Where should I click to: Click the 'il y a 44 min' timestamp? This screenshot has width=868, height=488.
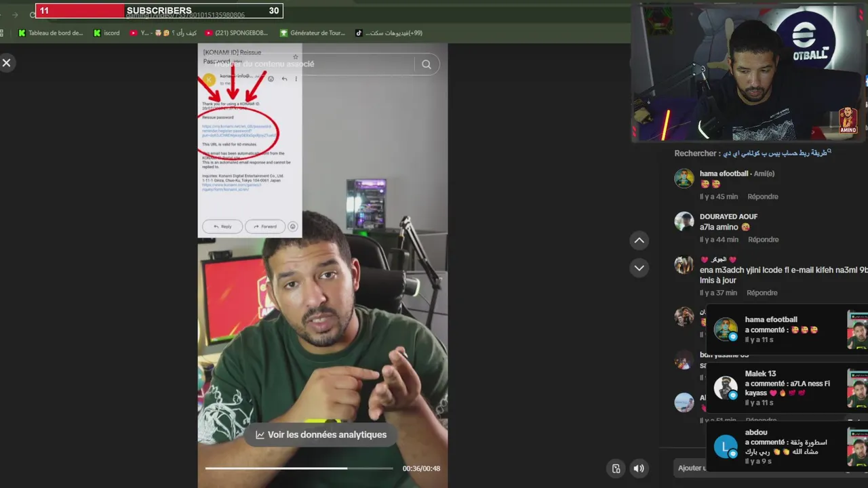[x=719, y=239]
